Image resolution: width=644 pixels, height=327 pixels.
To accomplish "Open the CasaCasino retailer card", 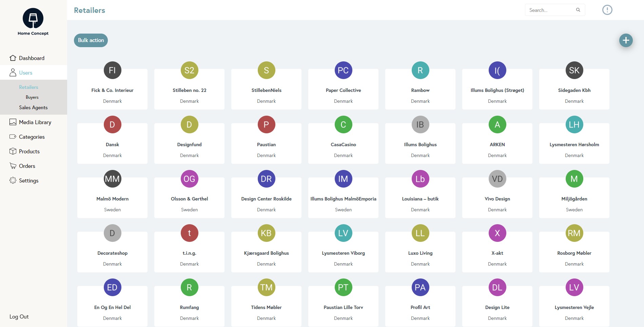I will coord(343,143).
